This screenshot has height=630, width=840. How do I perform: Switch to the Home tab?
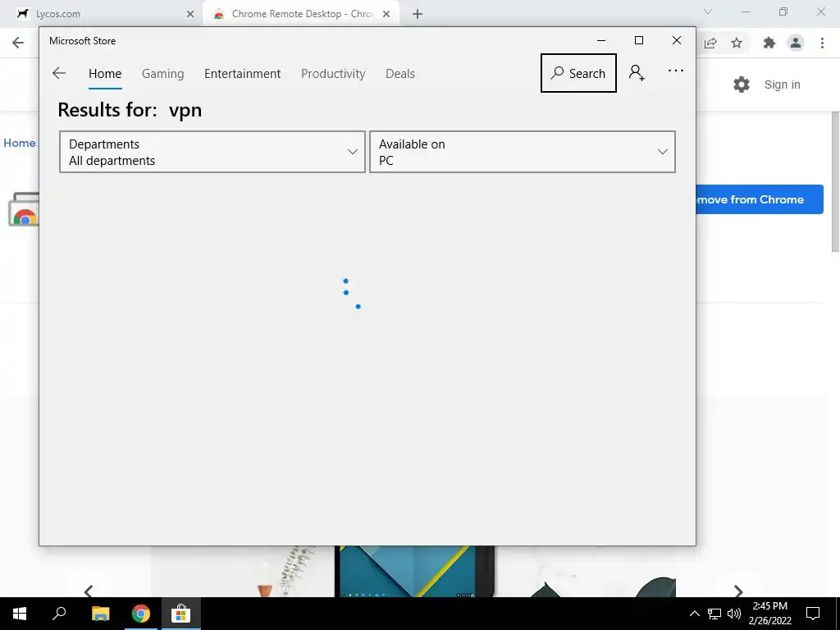pyautogui.click(x=105, y=74)
